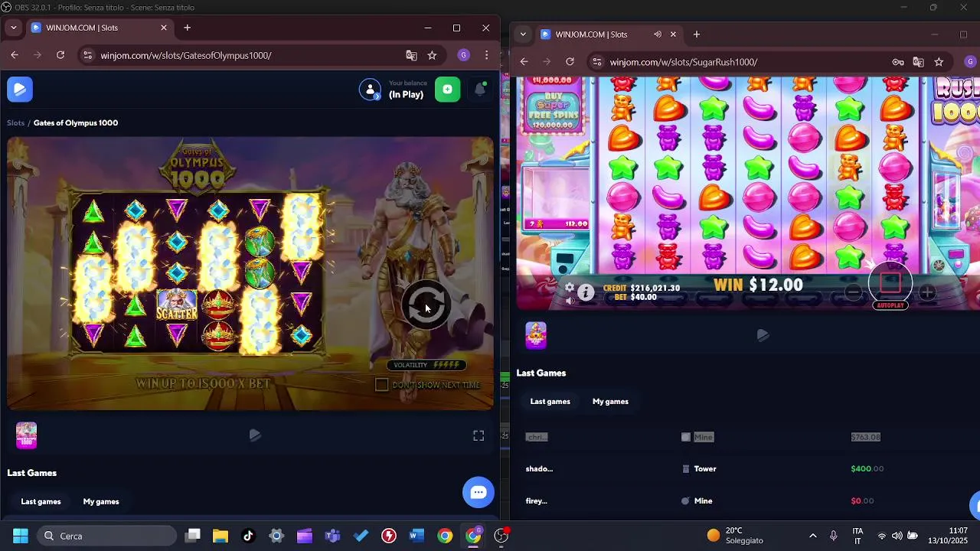Click the Sugar Rush game thumbnail below the slot

pos(536,335)
